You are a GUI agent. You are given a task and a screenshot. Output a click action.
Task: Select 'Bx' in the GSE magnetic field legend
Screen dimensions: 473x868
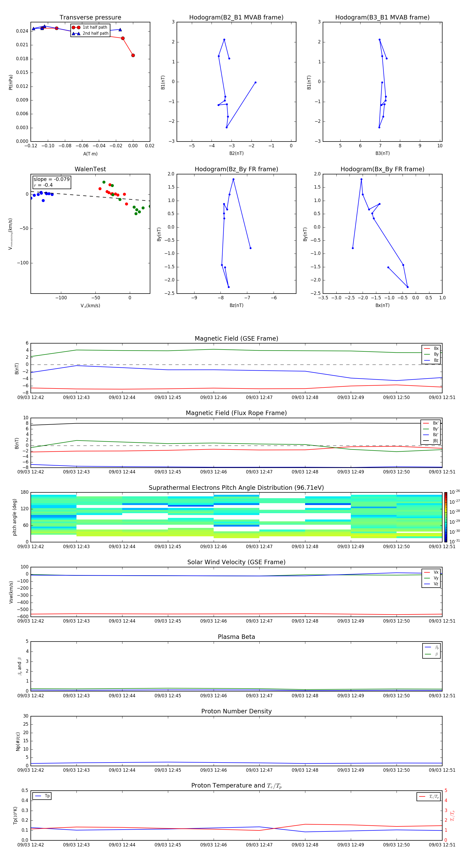point(431,349)
